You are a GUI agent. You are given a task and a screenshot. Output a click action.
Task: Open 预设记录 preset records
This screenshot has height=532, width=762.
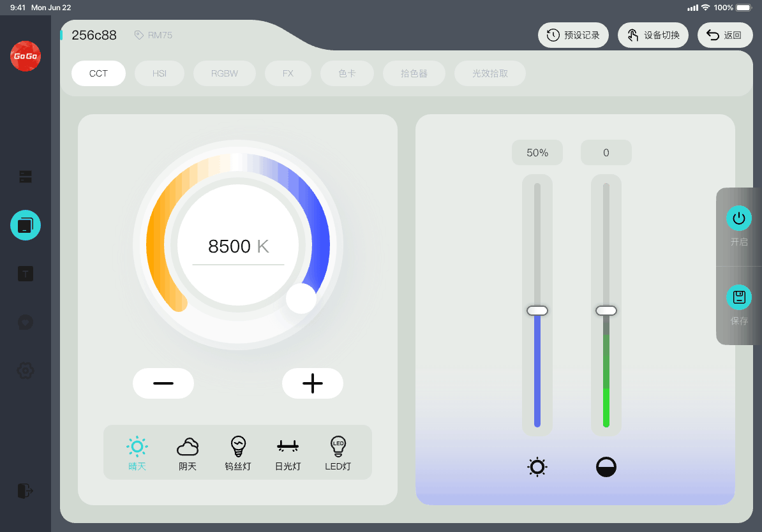(x=573, y=35)
